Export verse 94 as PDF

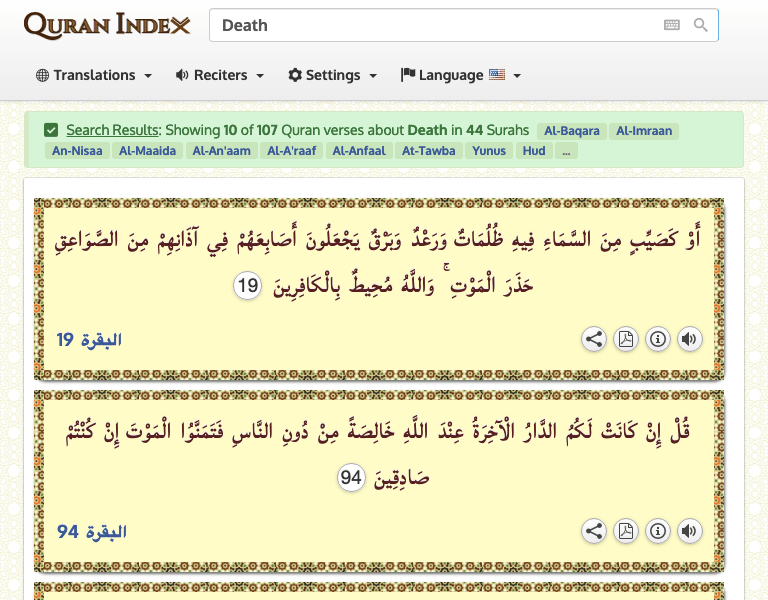point(626,531)
